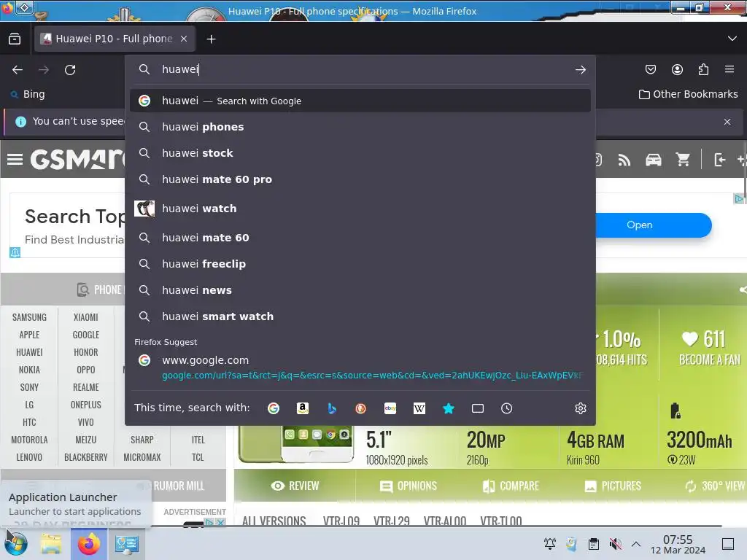Open the Extensions puzzle icon
This screenshot has height=560, width=747.
coord(703,69)
